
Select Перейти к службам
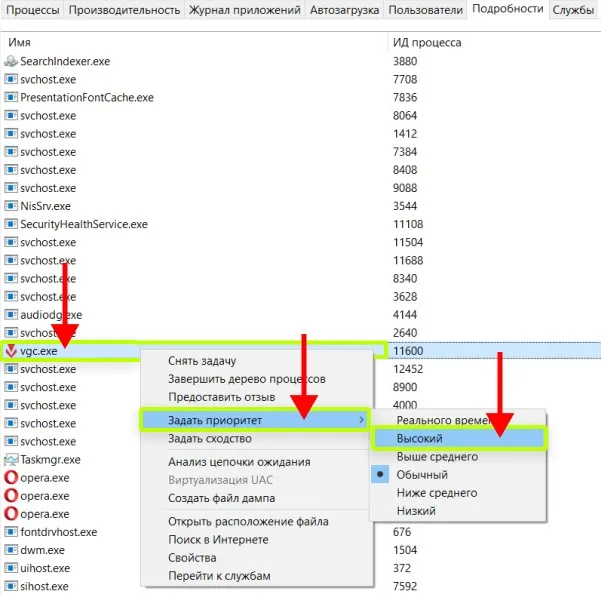tap(257, 575)
